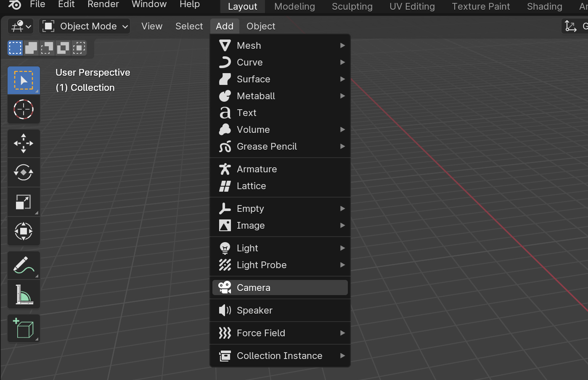Expand the Volume submenu

click(x=280, y=129)
